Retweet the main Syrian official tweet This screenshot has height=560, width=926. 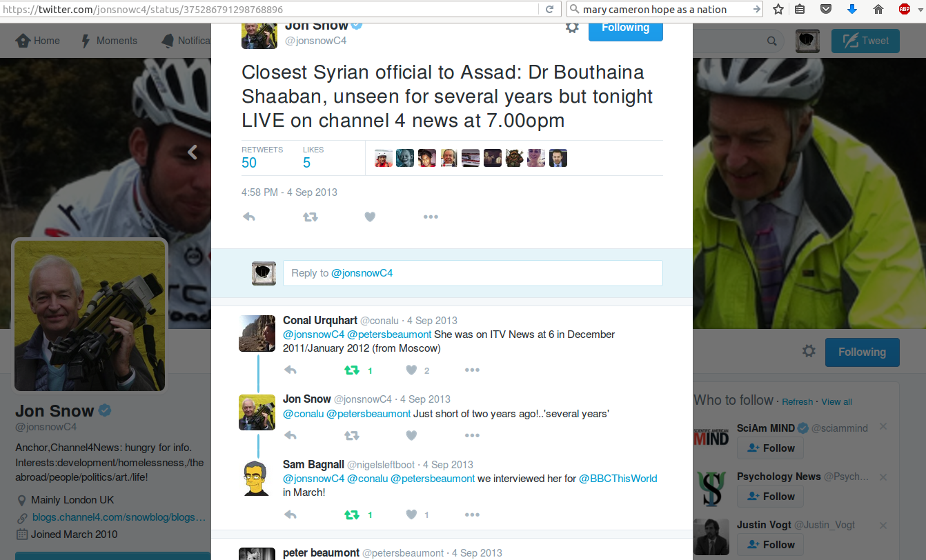point(311,217)
